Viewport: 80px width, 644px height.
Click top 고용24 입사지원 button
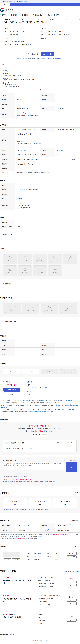pyautogui.click(x=47, y=54)
